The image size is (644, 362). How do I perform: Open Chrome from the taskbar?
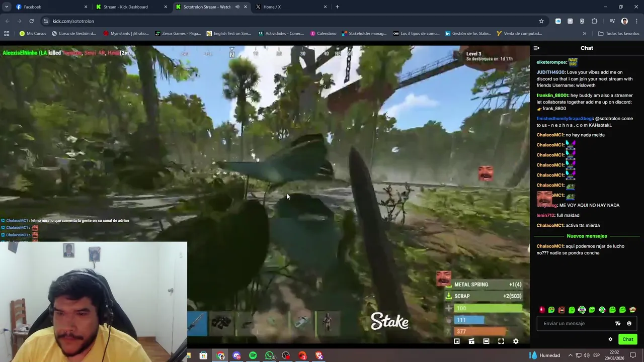(x=220, y=355)
